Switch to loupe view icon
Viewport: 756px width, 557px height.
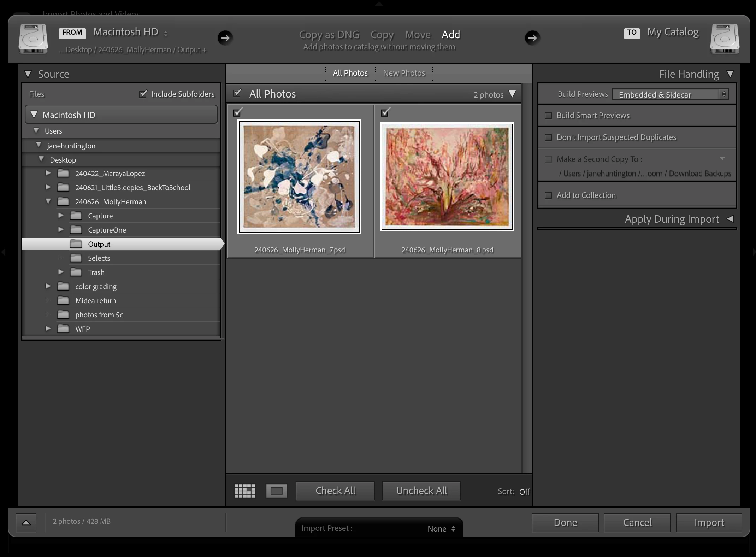276,491
